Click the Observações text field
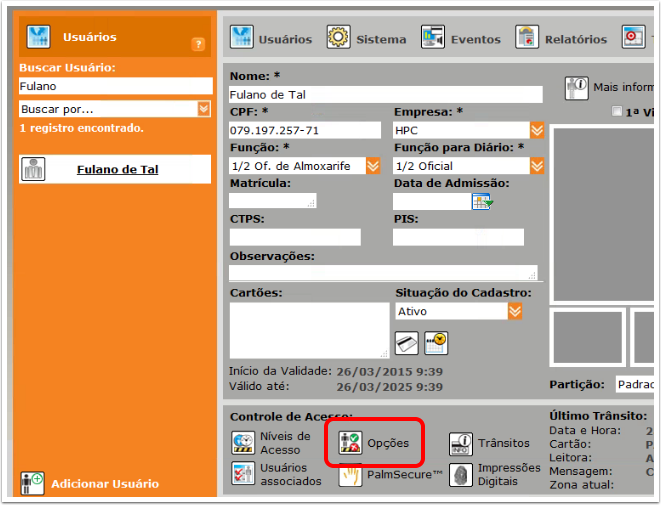Screen dimensions: 661x505 pos(383,273)
